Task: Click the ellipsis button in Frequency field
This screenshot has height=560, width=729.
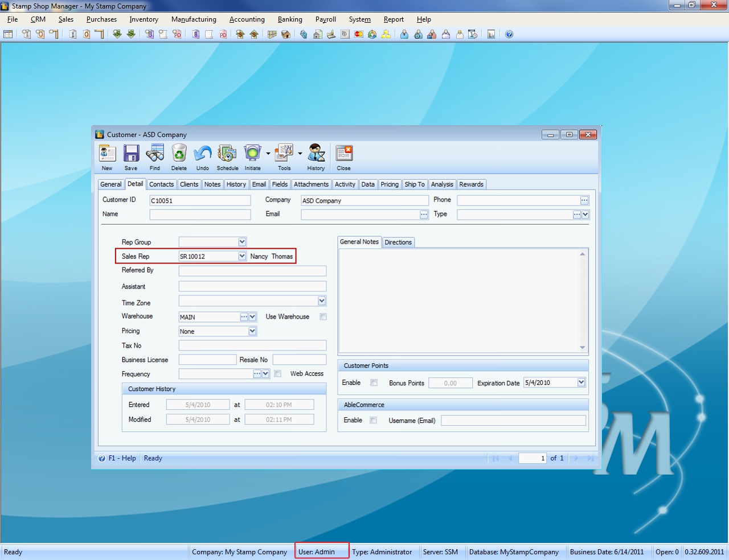Action: click(257, 373)
